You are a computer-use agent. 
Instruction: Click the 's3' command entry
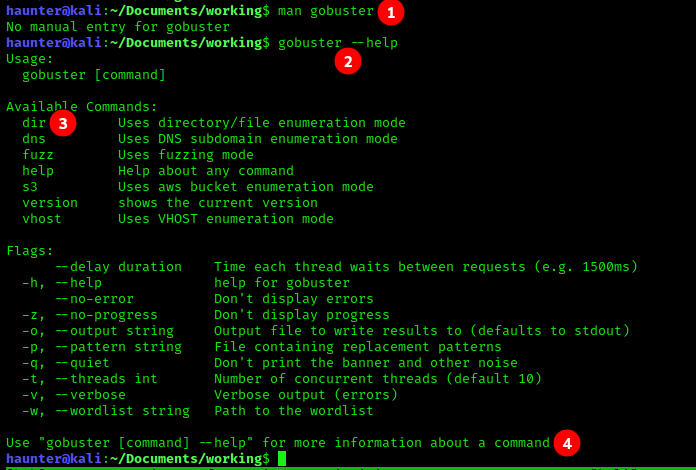pyautogui.click(x=30, y=187)
